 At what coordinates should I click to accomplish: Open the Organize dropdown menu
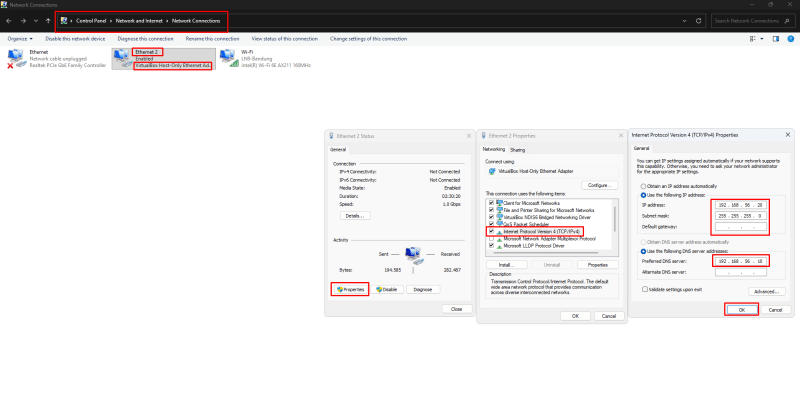(x=20, y=39)
